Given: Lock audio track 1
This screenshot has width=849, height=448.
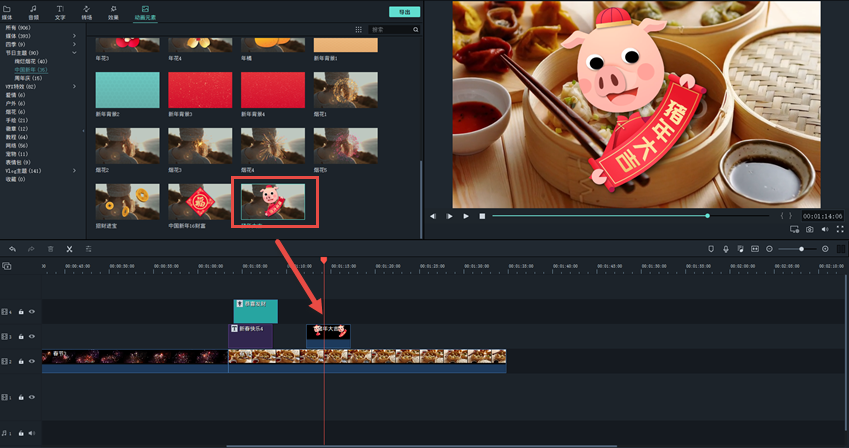Looking at the screenshot, I should pyautogui.click(x=21, y=433).
